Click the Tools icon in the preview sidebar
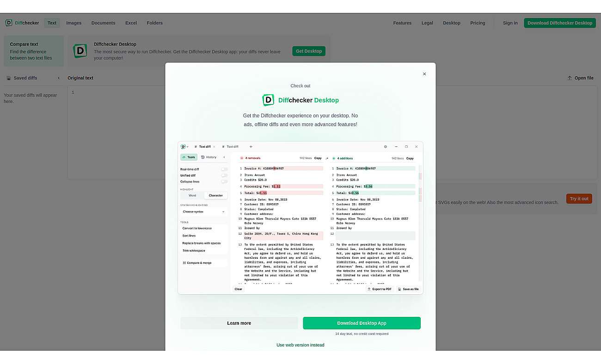The width and height of the screenshot is (601, 364). coord(184,157)
